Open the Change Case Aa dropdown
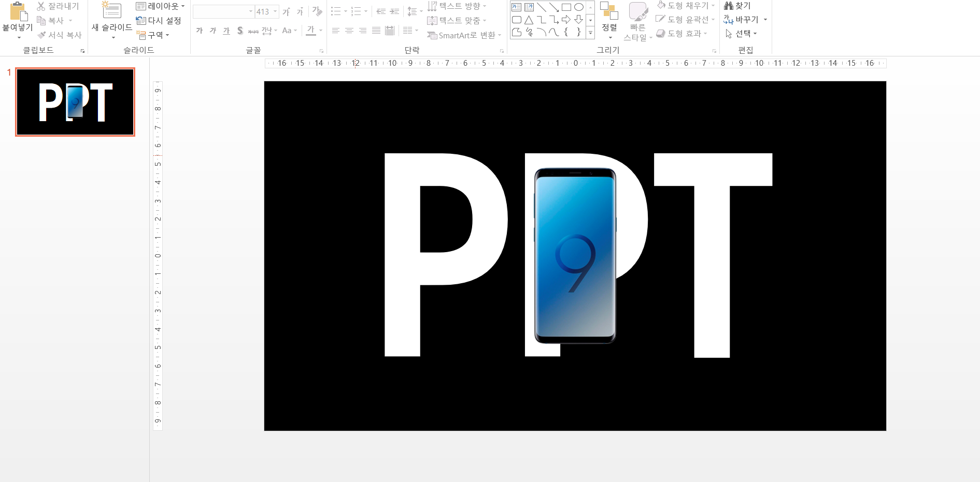Image resolution: width=980 pixels, height=482 pixels. pos(290,31)
